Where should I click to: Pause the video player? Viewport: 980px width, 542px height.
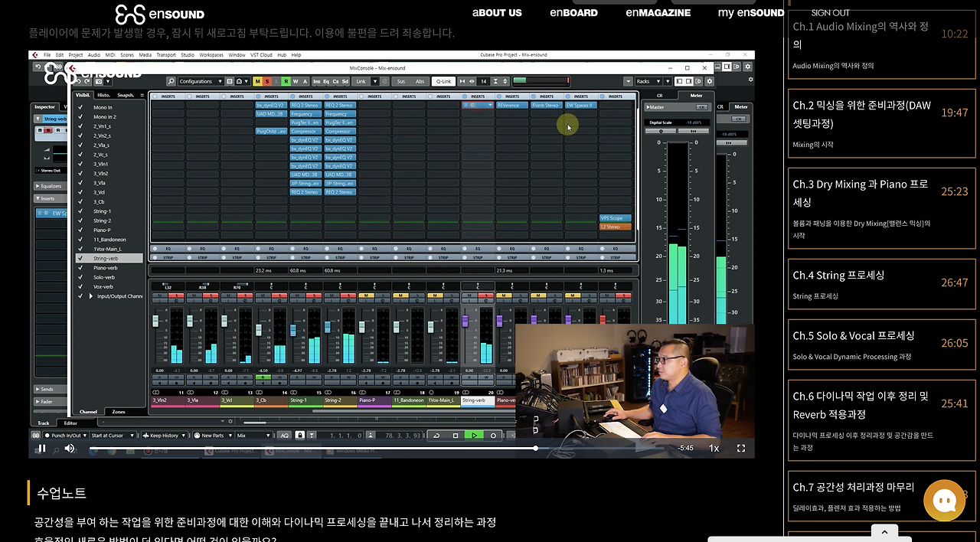(42, 449)
